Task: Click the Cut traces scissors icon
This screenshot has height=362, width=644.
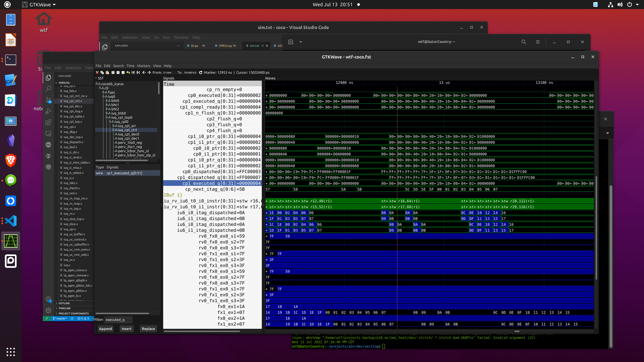Action: (x=97, y=72)
